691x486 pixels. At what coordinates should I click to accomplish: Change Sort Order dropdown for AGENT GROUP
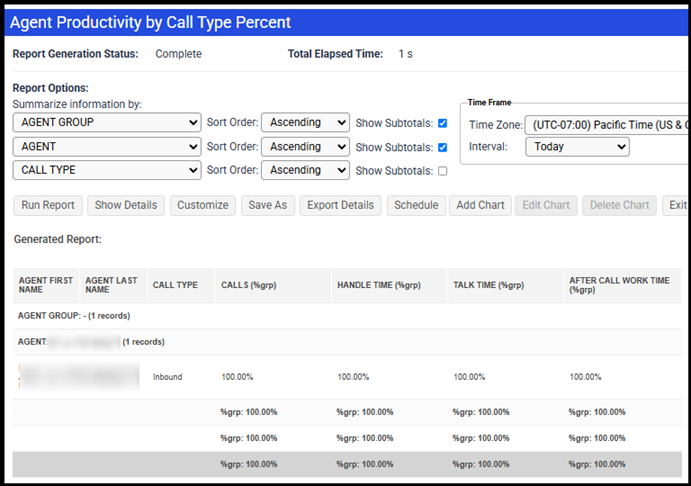click(305, 122)
